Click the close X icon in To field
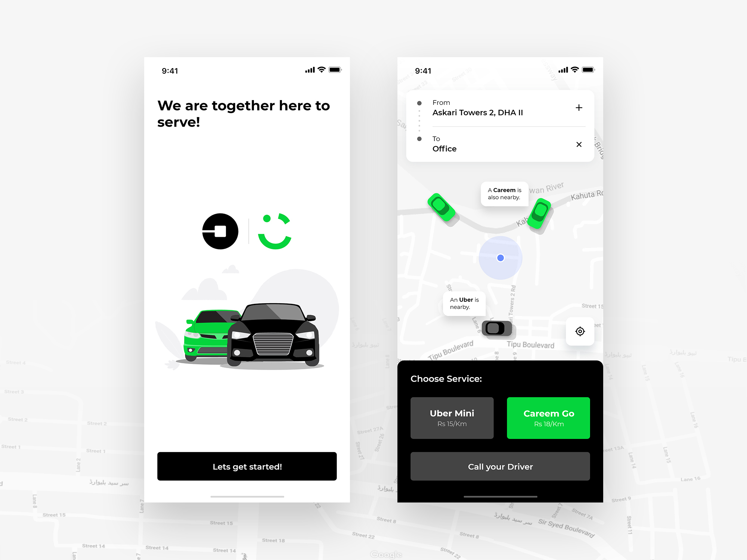This screenshot has width=747, height=560. click(x=579, y=144)
